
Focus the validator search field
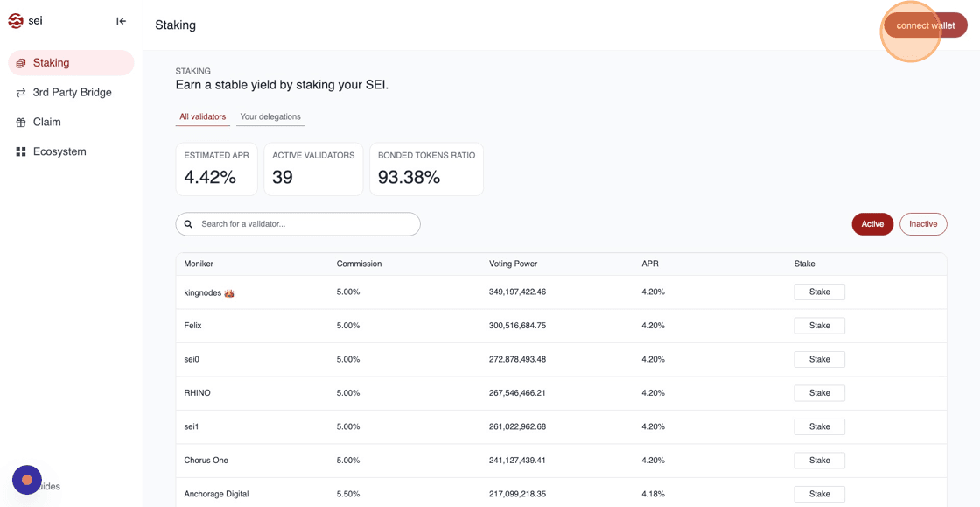[x=306, y=224]
